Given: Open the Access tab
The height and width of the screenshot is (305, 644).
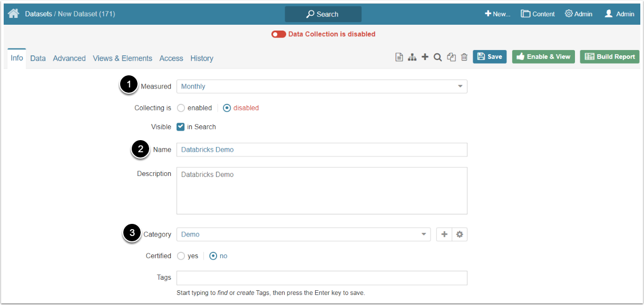Looking at the screenshot, I should point(171,58).
